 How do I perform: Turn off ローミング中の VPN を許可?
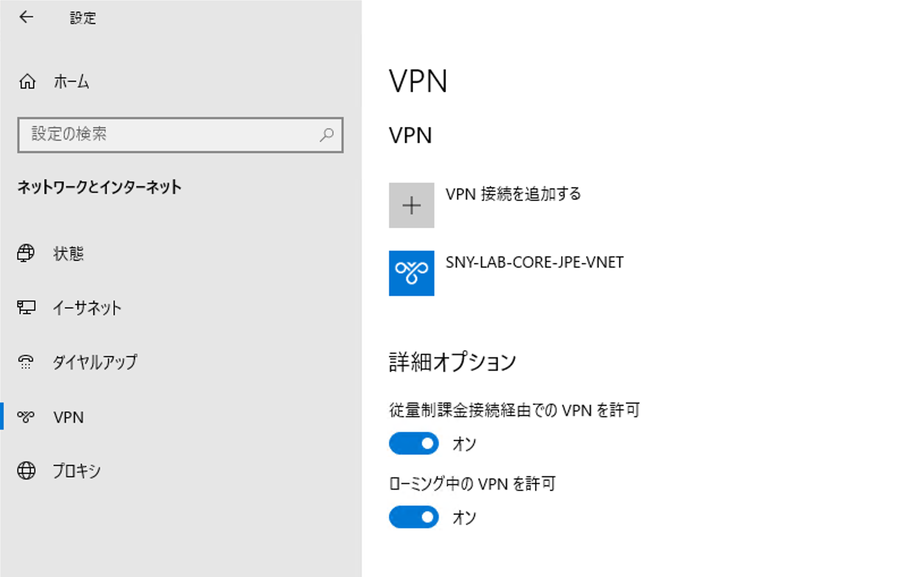413,516
